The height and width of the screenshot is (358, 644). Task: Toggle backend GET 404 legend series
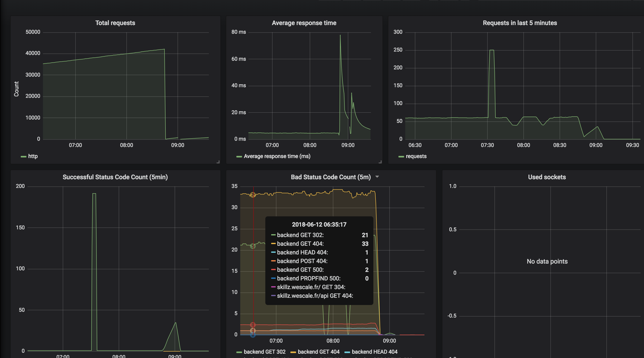tap(318, 352)
